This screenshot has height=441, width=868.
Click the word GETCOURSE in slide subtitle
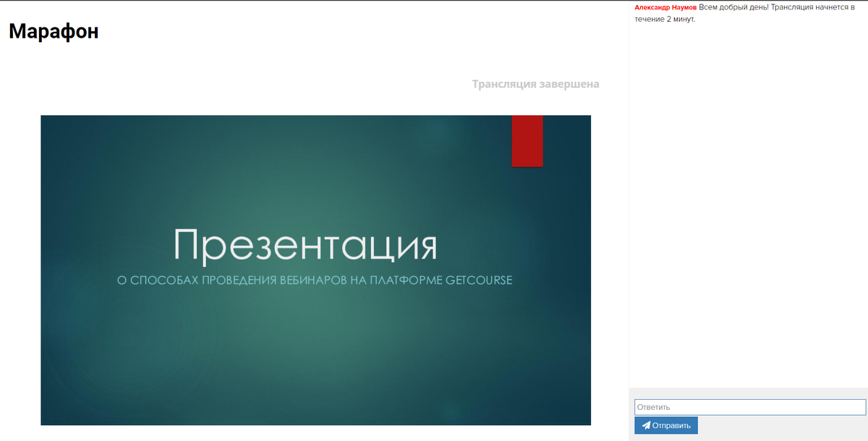point(479,280)
